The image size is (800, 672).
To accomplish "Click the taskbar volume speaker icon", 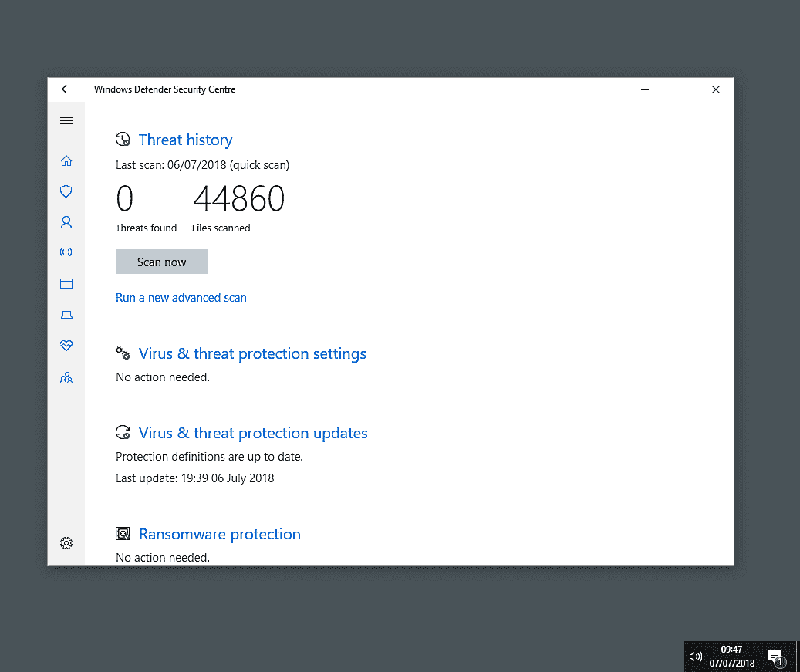I will (x=695, y=657).
